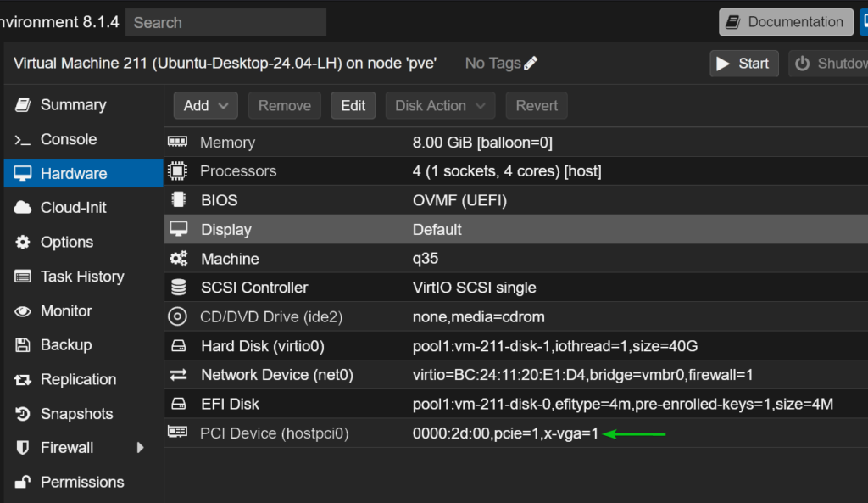868x503 pixels.
Task: View the Task History tab
Action: coord(84,277)
